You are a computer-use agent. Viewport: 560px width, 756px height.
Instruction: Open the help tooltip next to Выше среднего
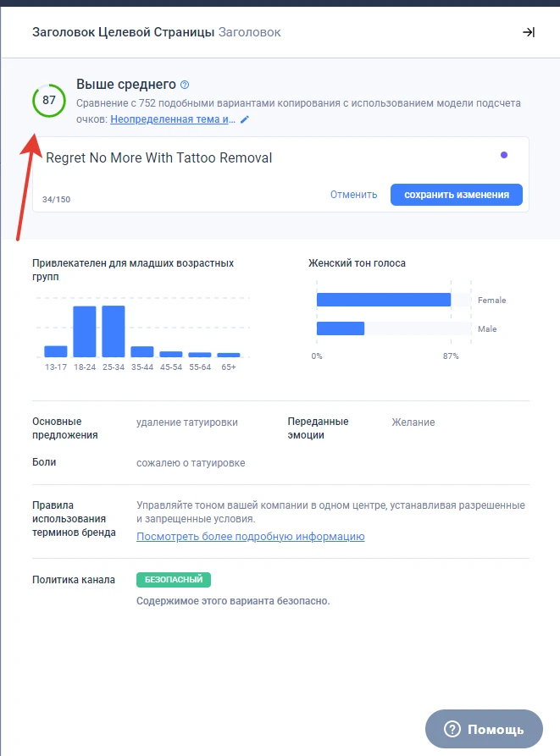tap(185, 85)
